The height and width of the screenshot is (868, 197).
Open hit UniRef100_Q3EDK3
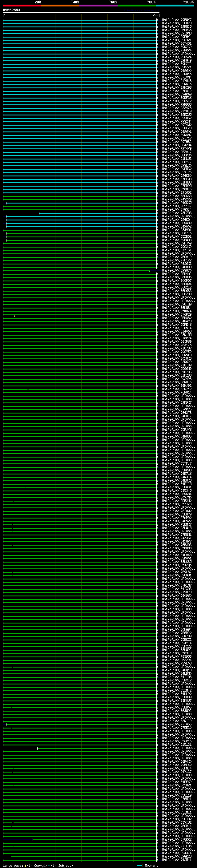point(177,23)
